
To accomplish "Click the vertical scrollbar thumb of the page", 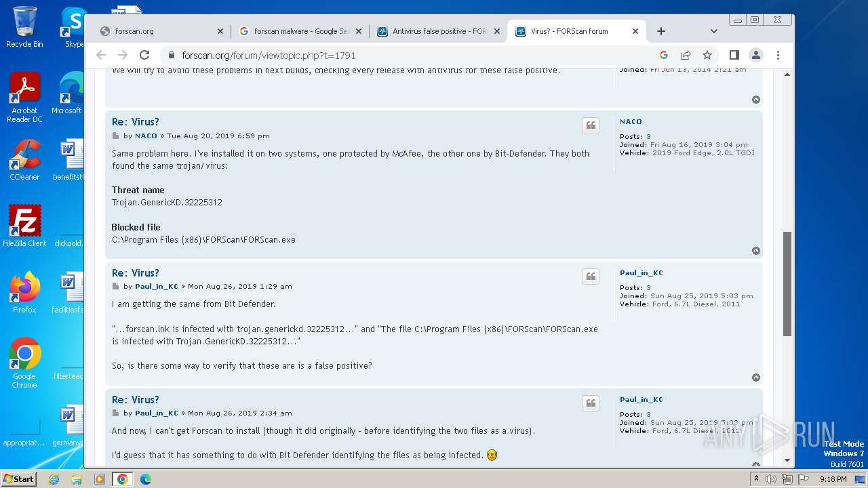I will tap(787, 283).
